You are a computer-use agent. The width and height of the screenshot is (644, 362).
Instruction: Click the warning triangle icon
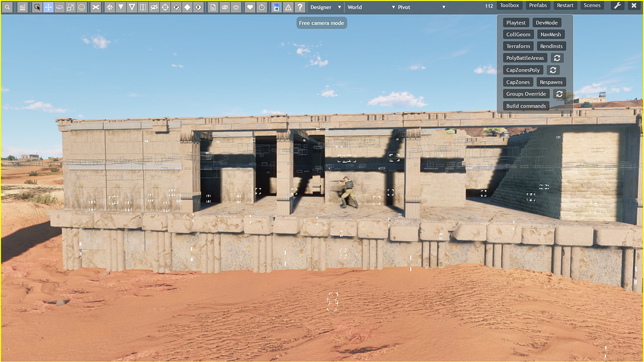pyautogui.click(x=288, y=7)
